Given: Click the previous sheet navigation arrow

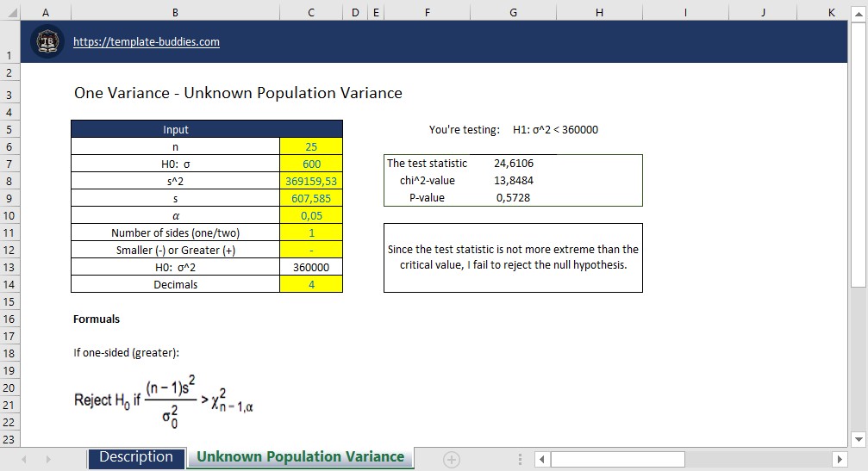Looking at the screenshot, I should click(x=26, y=460).
